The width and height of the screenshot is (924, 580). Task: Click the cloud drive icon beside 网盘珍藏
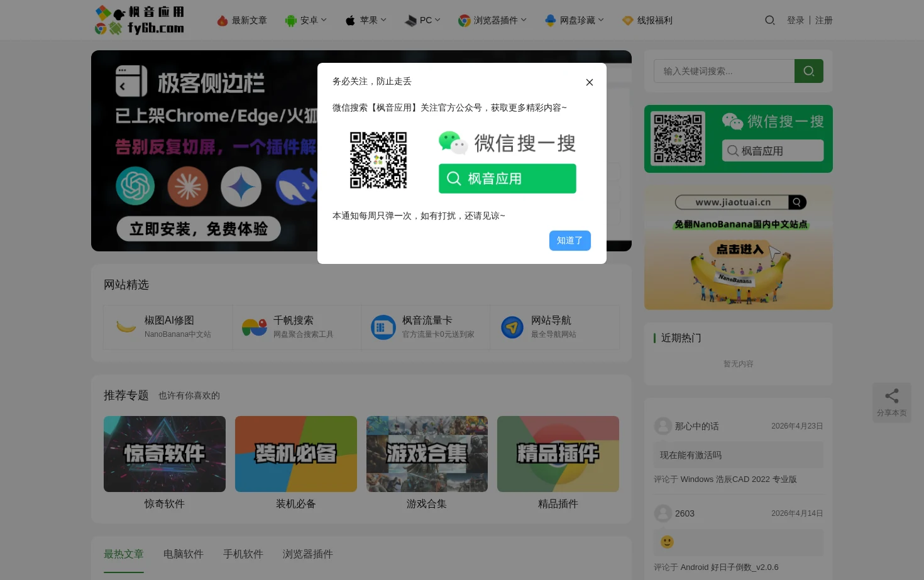pos(551,21)
